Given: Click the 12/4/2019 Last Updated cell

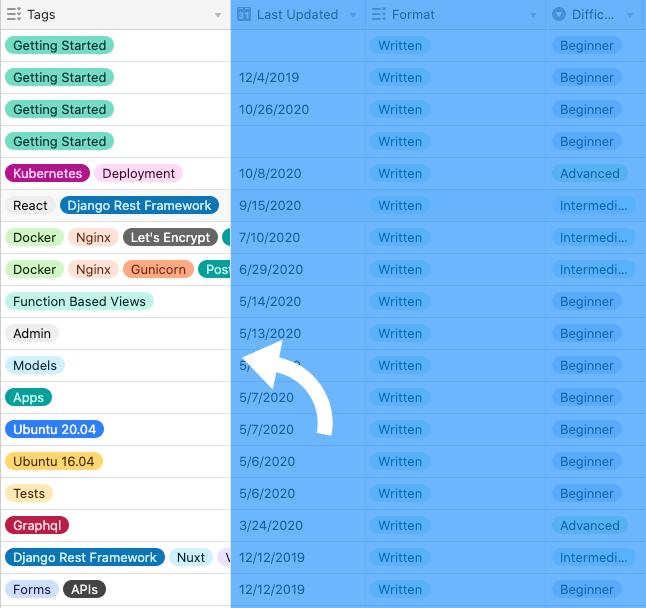Looking at the screenshot, I should pos(268,77).
